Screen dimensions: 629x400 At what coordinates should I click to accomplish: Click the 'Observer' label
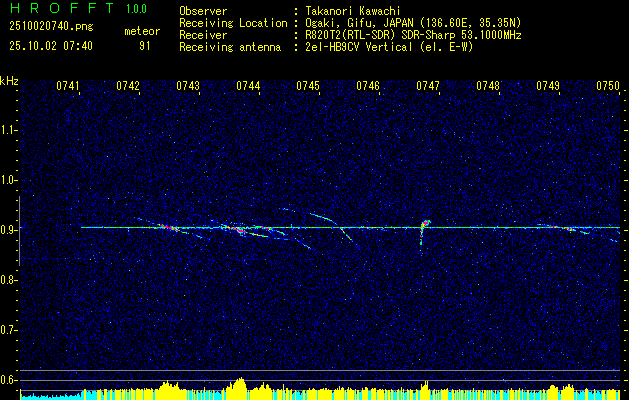point(203,11)
